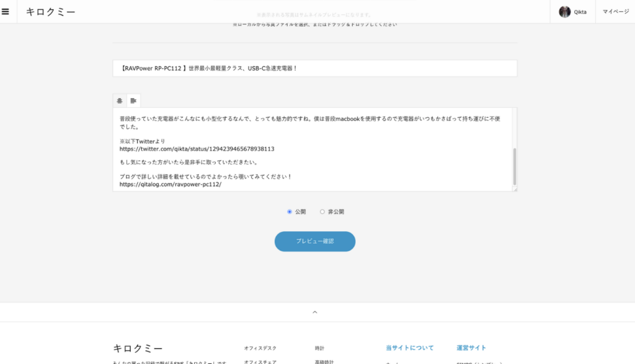The height and width of the screenshot is (364, 635).
Task: Click inside the body text editor area
Action: 313,149
